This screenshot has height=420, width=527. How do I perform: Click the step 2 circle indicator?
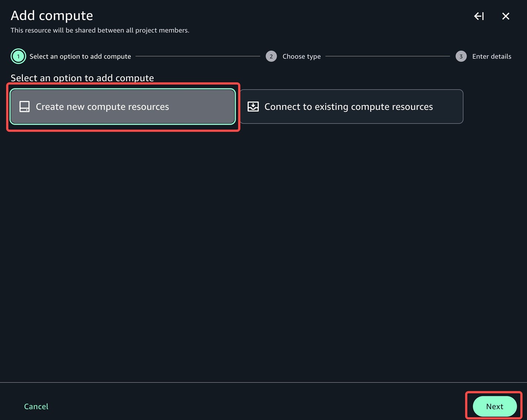pos(271,57)
